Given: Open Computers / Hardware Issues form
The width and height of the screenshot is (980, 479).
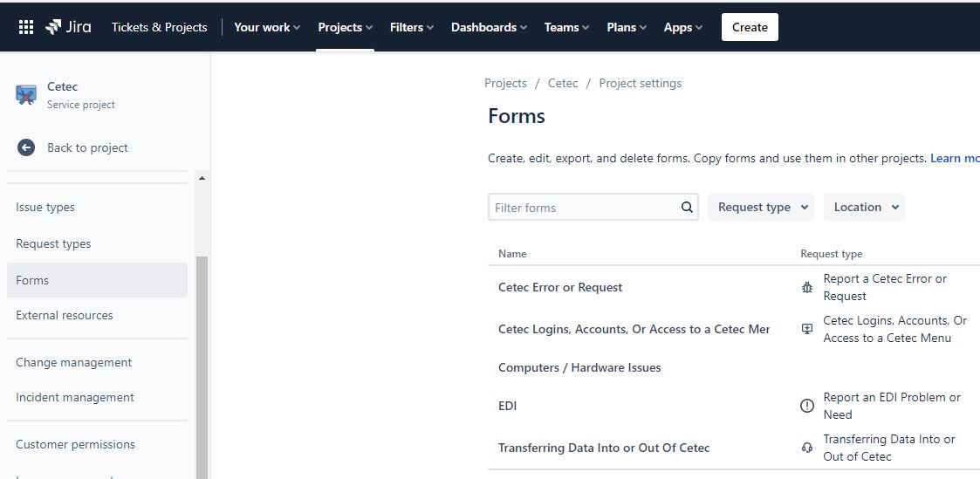Looking at the screenshot, I should pyautogui.click(x=579, y=367).
